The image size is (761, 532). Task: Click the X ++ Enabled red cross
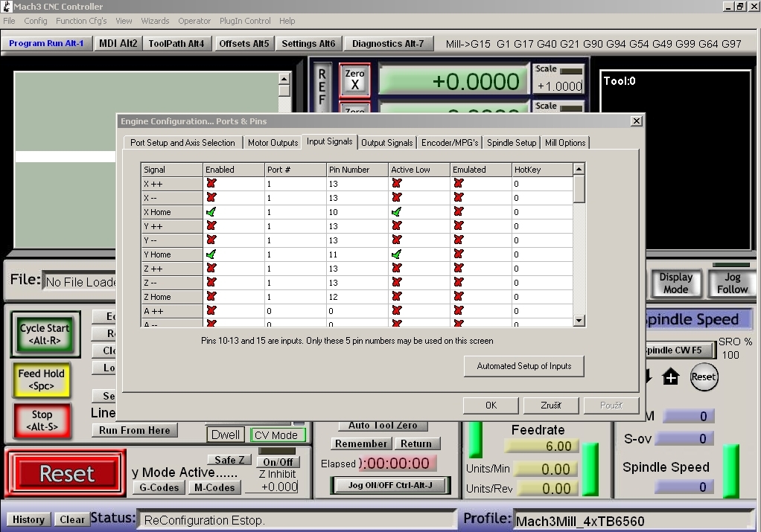(x=211, y=184)
